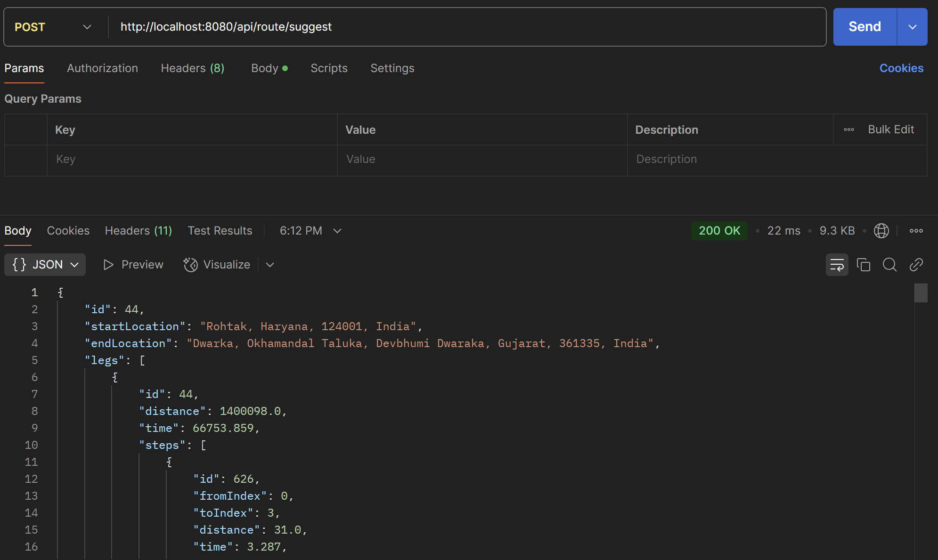Click the "startLocation" JSON line
Screen dimensions: 938x560
point(253,326)
